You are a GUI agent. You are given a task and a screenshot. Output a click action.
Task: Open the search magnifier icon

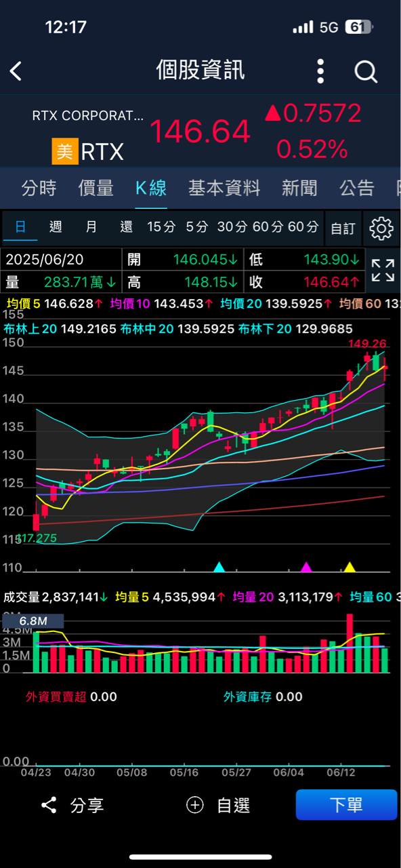pos(366,71)
